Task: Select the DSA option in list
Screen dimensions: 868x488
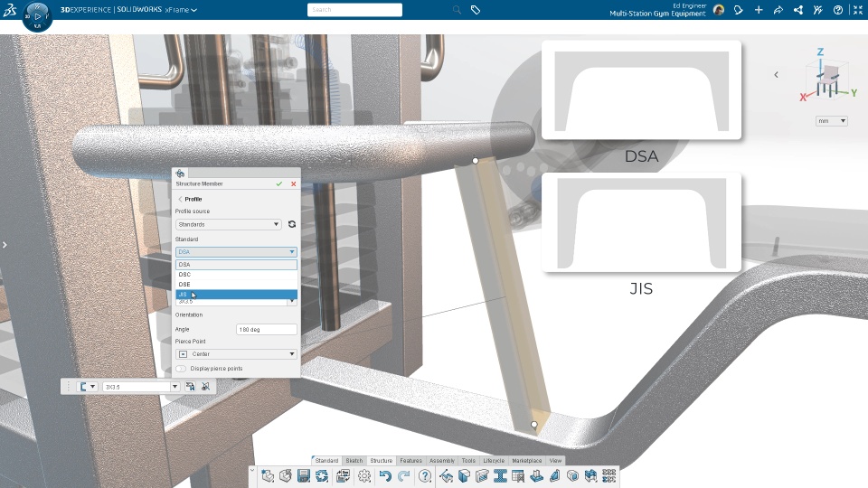Action: pyautogui.click(x=236, y=265)
